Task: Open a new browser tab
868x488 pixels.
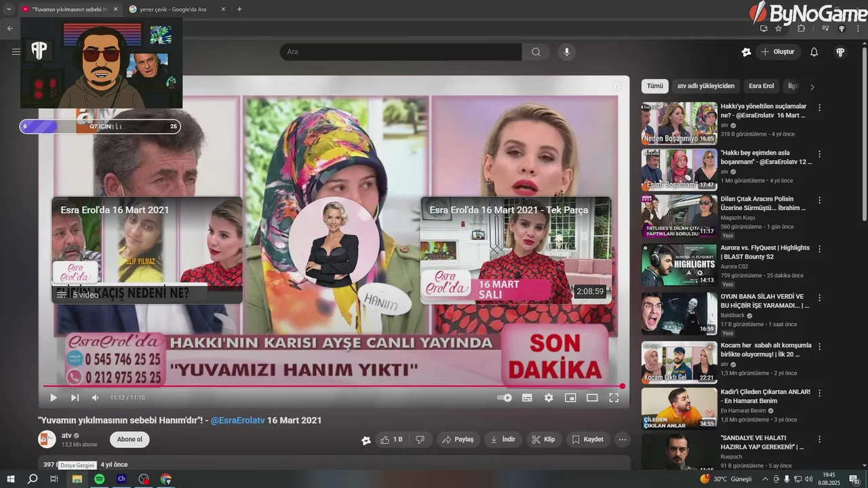Action: [x=239, y=9]
